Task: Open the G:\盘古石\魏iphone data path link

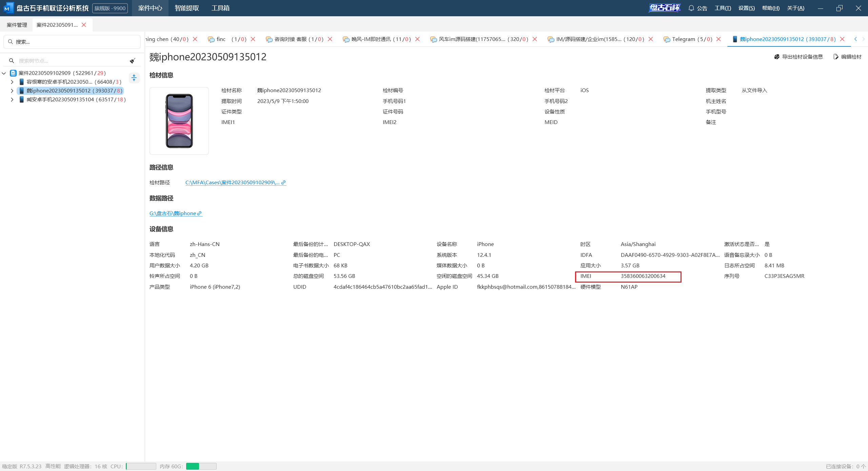Action: (175, 213)
